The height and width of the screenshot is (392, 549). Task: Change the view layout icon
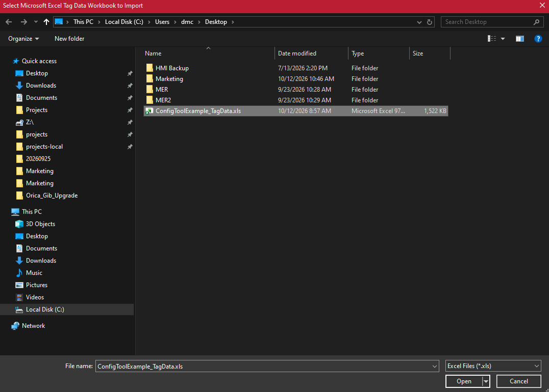[x=492, y=38]
